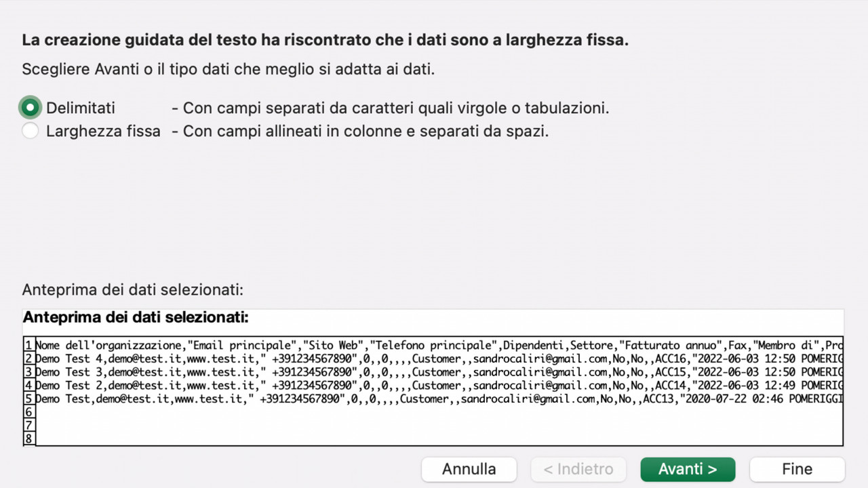Choose the Larghezza fissa radio button
868x488 pixels.
[30, 131]
